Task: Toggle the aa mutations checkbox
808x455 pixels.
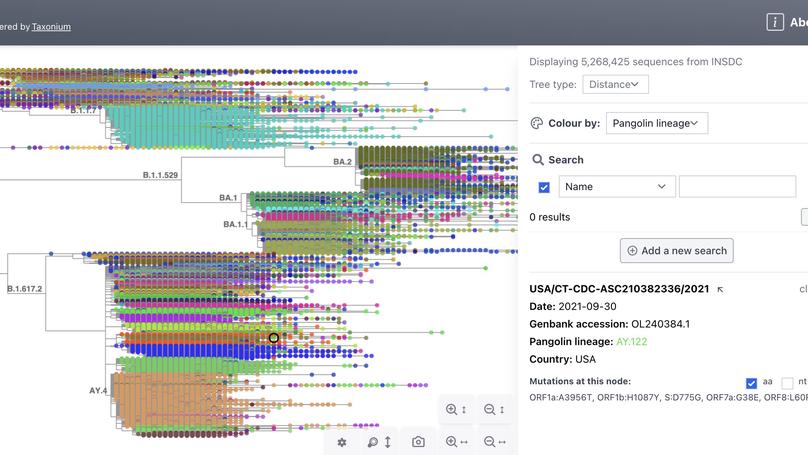Action: pos(751,383)
